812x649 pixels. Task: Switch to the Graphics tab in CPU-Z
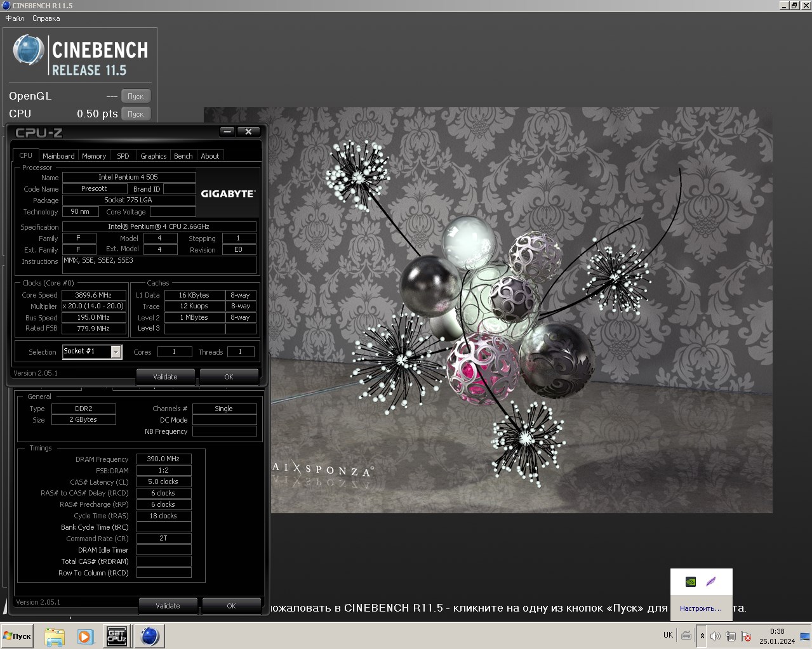pyautogui.click(x=154, y=156)
